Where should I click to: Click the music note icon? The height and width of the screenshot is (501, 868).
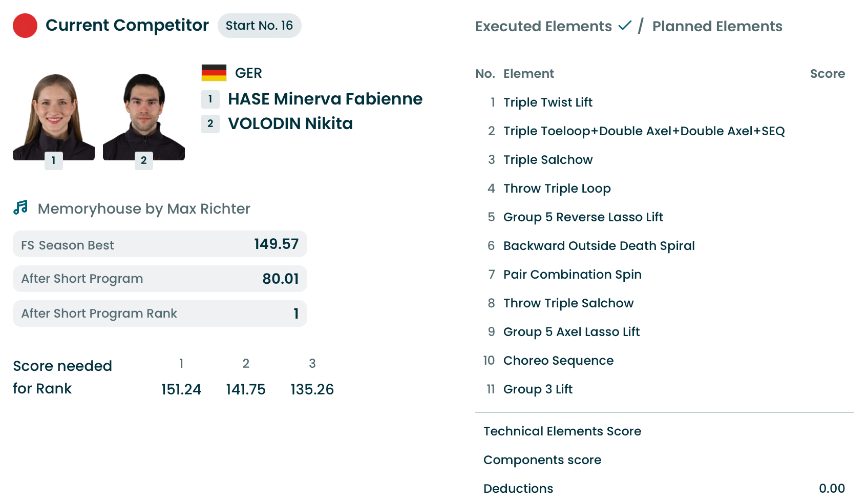point(20,207)
